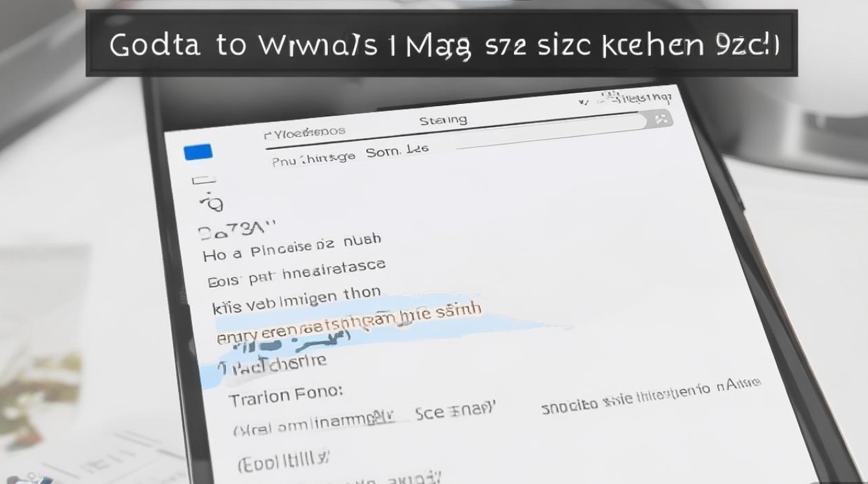Click the highlighted line ending in 'samh'
This screenshot has width=868, height=484.
pyautogui.click(x=349, y=322)
